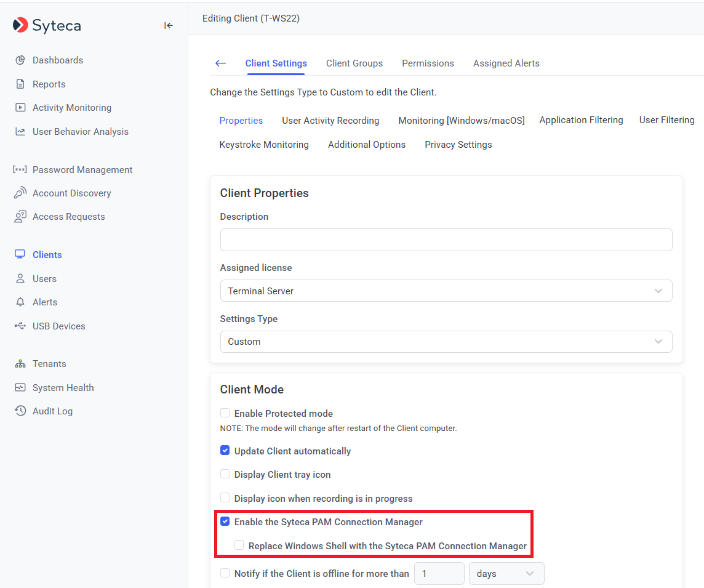The width and height of the screenshot is (704, 588).
Task: Open the Settings Type dropdown
Action: [446, 342]
